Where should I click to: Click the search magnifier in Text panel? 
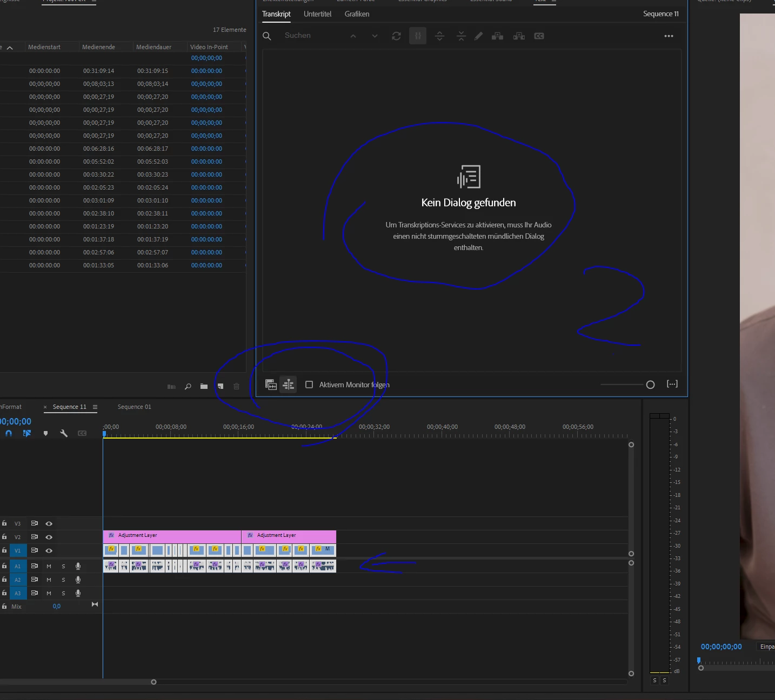tap(266, 36)
